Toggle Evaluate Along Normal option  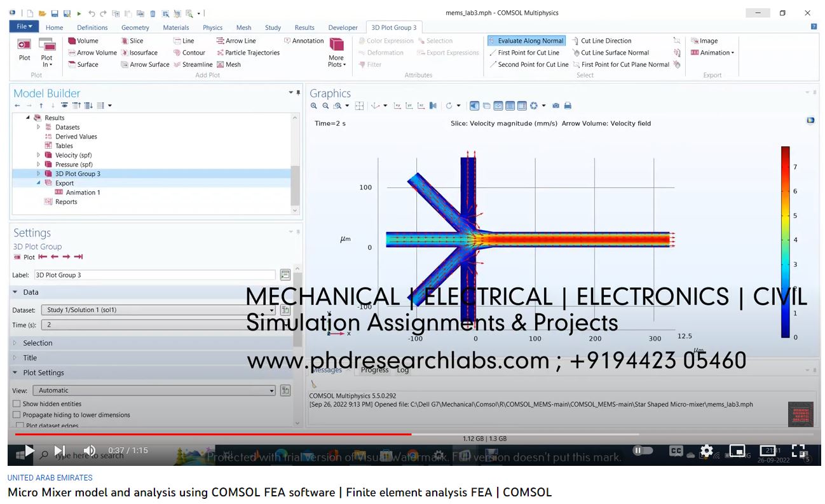click(526, 41)
